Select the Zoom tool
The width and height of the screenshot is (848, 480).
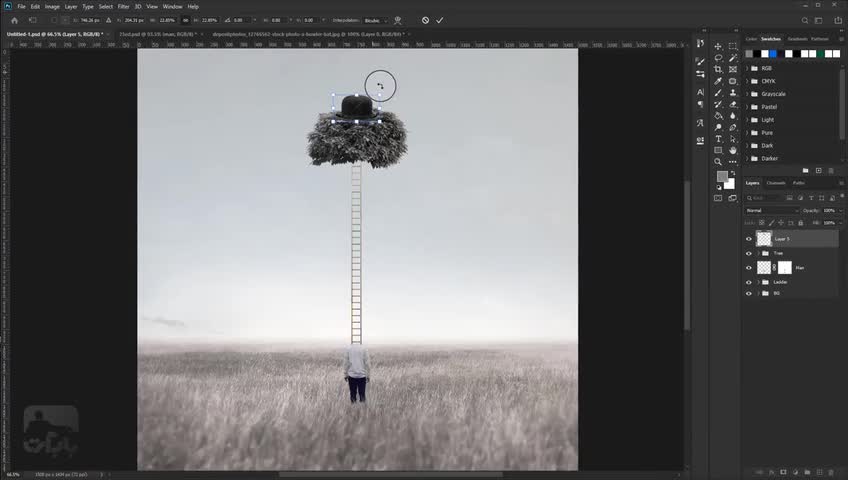click(x=718, y=162)
